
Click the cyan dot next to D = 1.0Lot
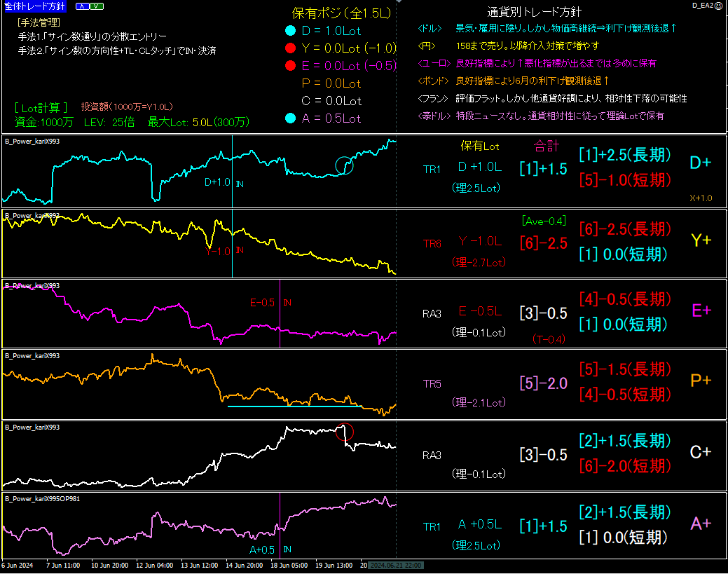pyautogui.click(x=290, y=31)
